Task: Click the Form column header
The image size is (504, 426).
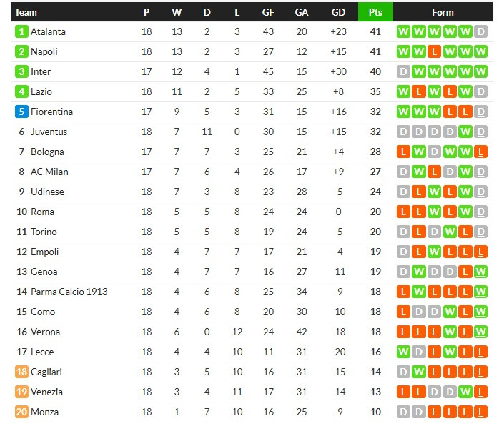Action: (443, 12)
